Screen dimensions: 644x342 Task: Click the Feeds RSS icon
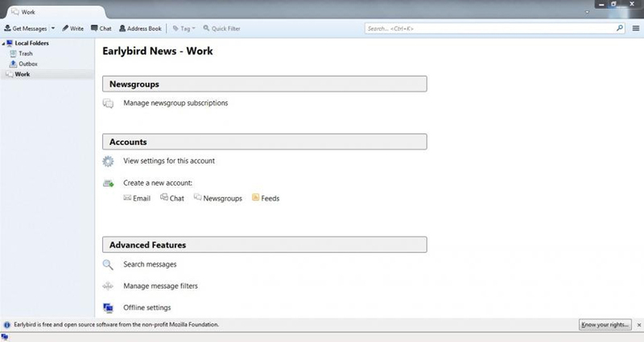(255, 197)
